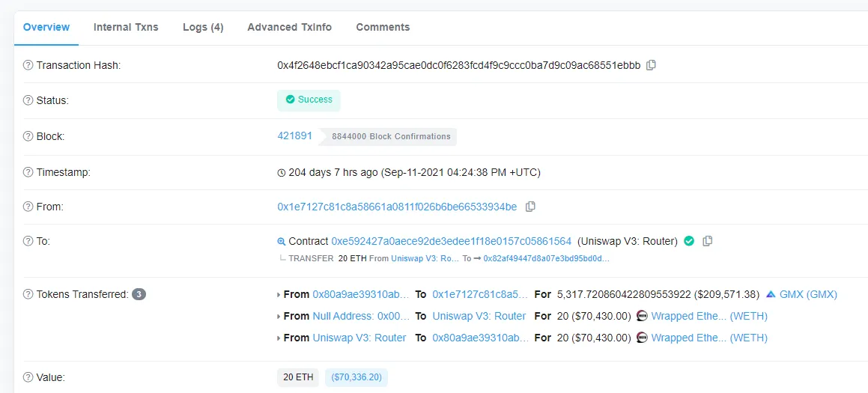Open the GMX (GMX) token link

[808, 294]
